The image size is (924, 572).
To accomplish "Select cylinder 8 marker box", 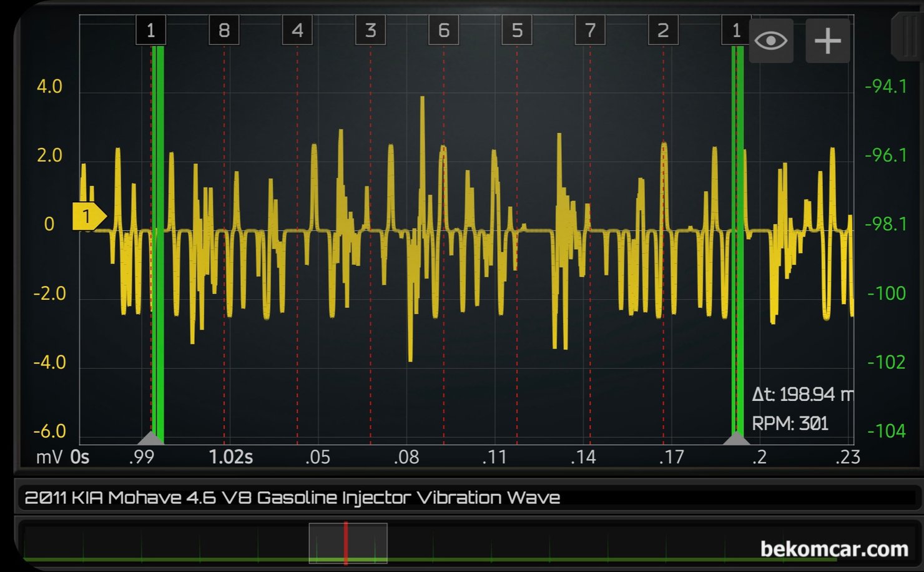I will pos(224,31).
